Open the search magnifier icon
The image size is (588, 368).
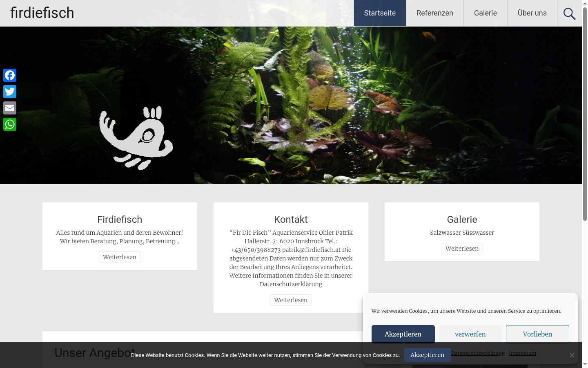569,13
